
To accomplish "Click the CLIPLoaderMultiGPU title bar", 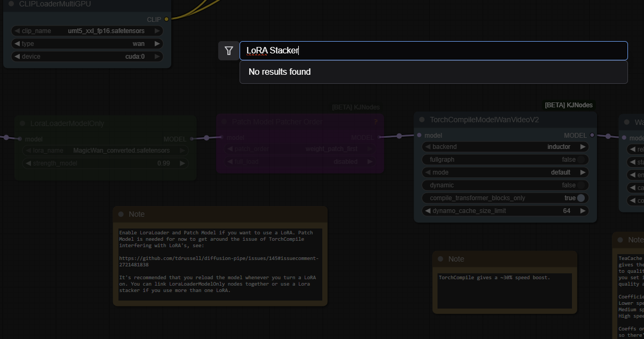I will (x=87, y=4).
